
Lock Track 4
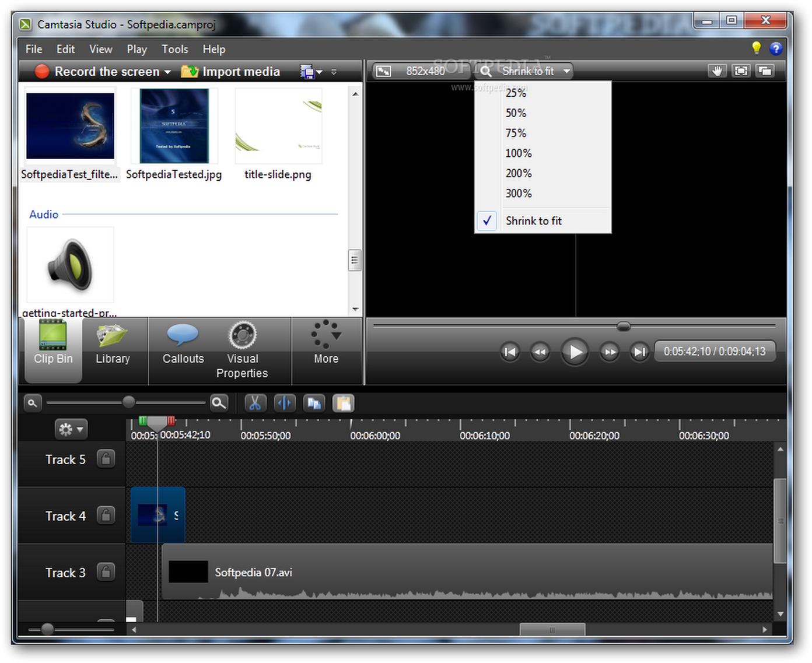(106, 515)
